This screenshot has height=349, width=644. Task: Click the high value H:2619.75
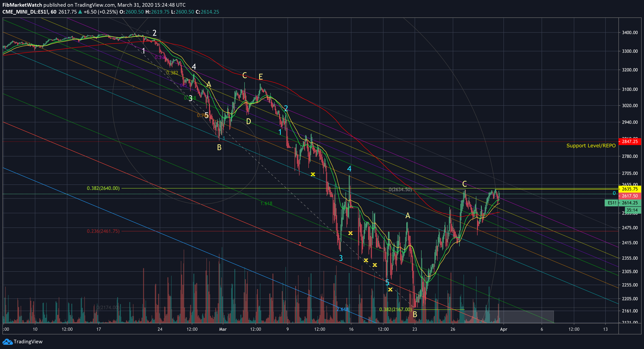158,12
